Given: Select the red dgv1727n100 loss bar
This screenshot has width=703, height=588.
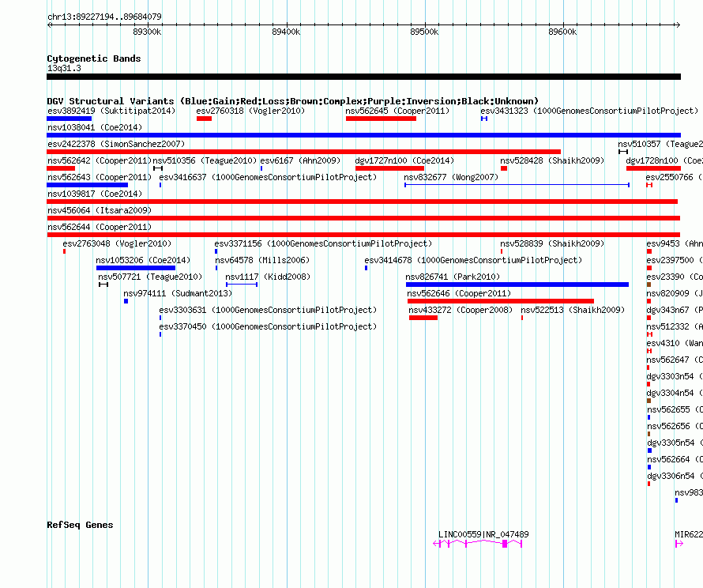Looking at the screenshot, I should click(x=389, y=168).
